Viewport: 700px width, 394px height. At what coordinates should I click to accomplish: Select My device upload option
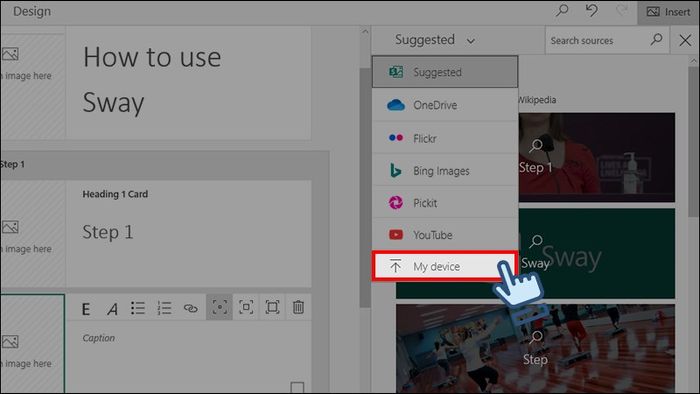click(x=445, y=266)
